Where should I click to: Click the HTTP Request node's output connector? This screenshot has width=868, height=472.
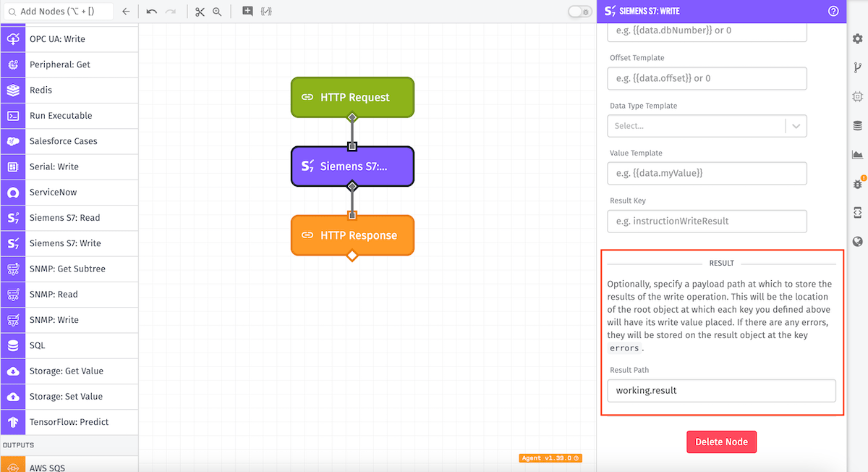click(352, 117)
